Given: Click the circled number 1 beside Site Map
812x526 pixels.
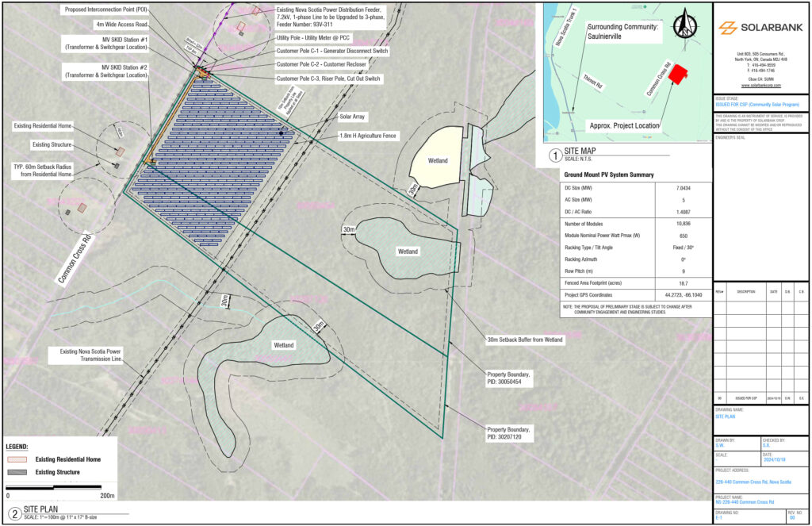Looking at the screenshot, I should [x=555, y=155].
